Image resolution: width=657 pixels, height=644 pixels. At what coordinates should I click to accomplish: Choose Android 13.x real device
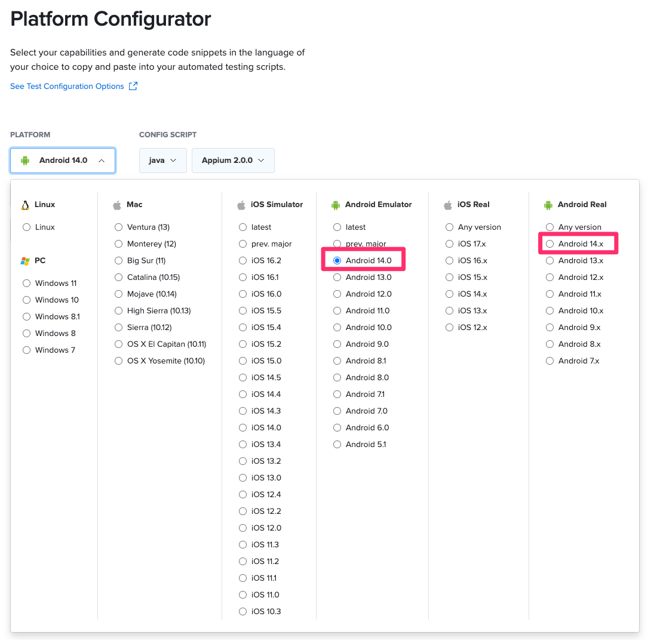tap(549, 260)
